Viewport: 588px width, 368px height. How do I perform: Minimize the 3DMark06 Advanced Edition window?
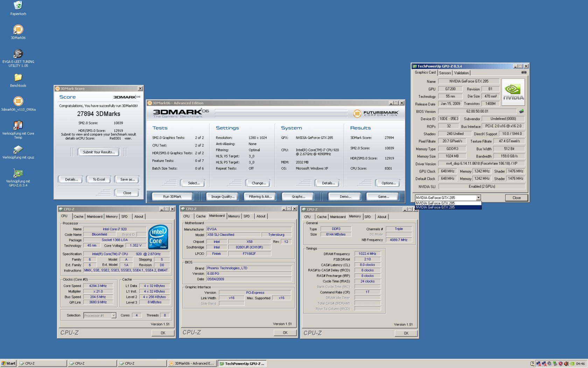[391, 103]
